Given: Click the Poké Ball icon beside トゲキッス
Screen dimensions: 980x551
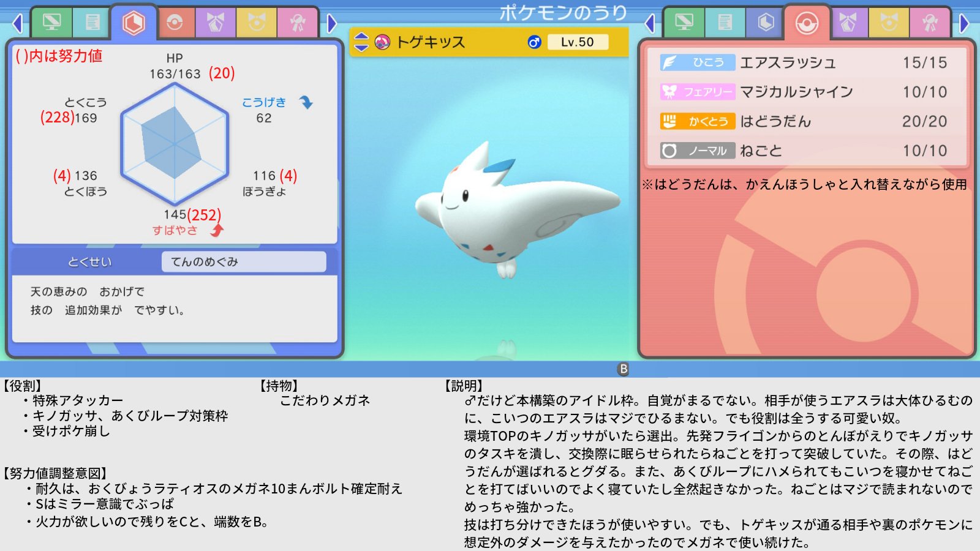Looking at the screenshot, I should [x=382, y=42].
